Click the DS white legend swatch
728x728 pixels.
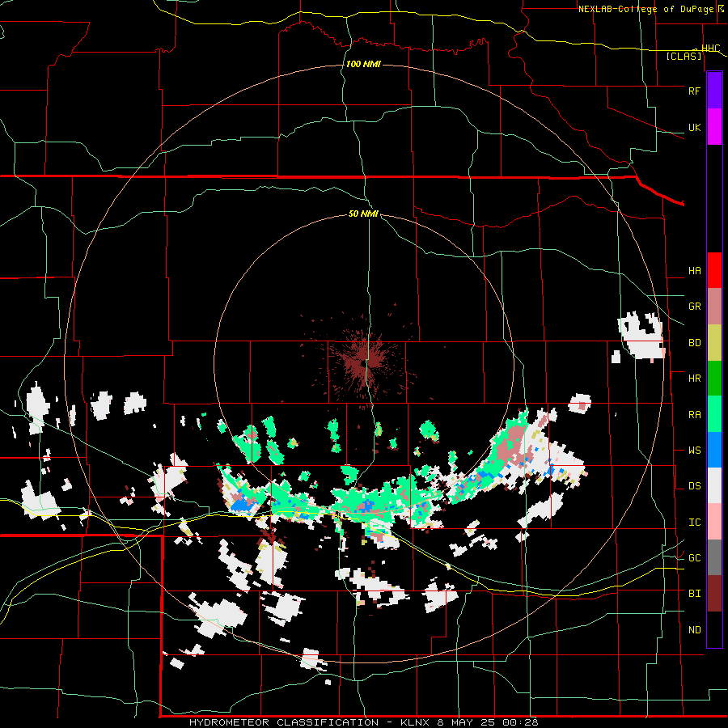click(714, 485)
